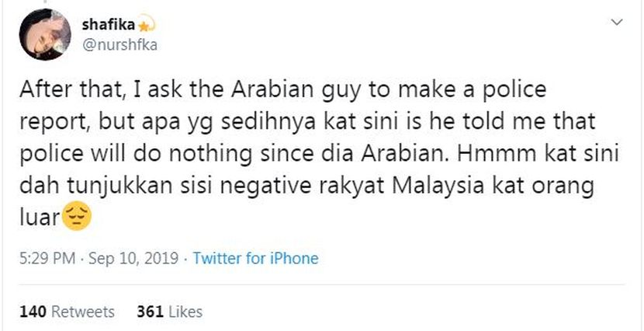Click the @nurshfka handle
Image resolution: width=644 pixels, height=331 pixels.
coord(119,44)
